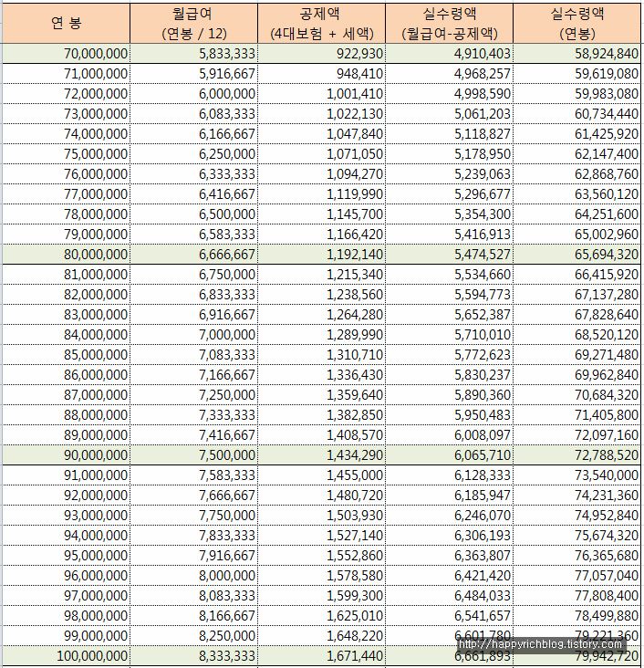
Task: Click the cell showing 65,694,320
Action: click(577, 255)
